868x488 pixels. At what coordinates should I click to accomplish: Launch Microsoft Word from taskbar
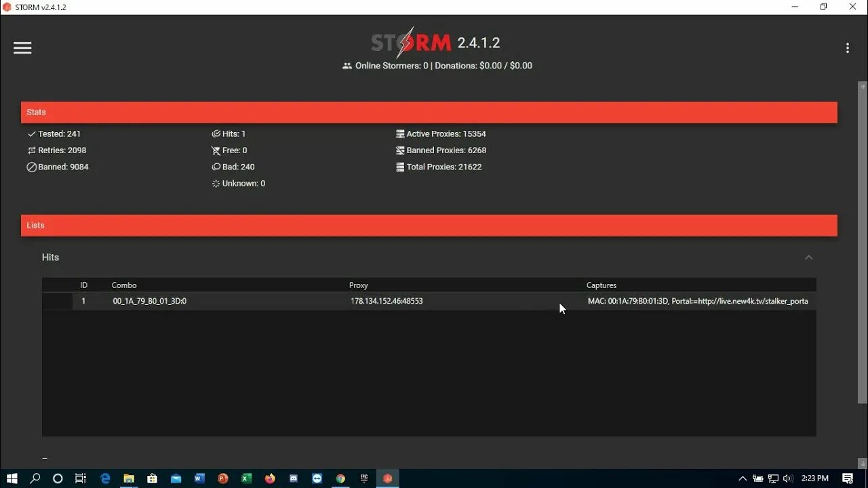(x=199, y=479)
